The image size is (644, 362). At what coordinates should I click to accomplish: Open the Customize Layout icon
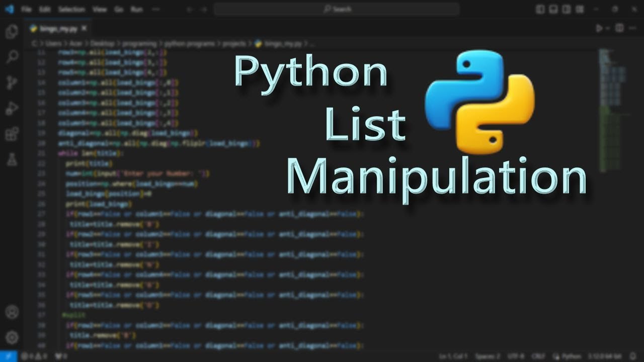580,9
